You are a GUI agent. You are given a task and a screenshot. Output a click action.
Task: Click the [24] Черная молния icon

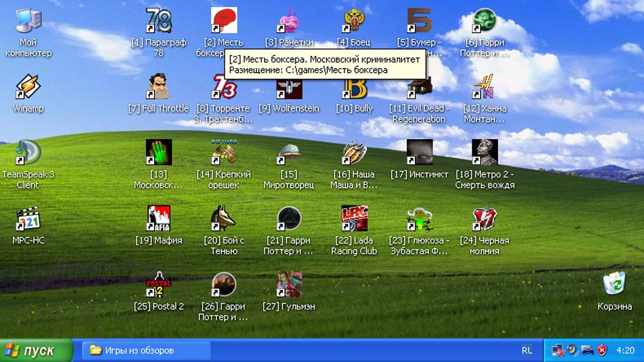485,218
